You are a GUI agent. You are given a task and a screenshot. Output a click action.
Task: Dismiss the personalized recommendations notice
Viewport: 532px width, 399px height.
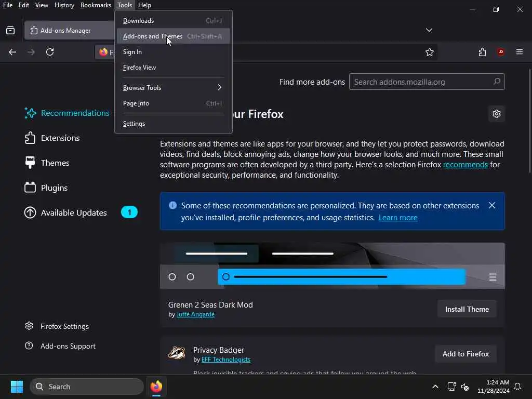click(492, 205)
